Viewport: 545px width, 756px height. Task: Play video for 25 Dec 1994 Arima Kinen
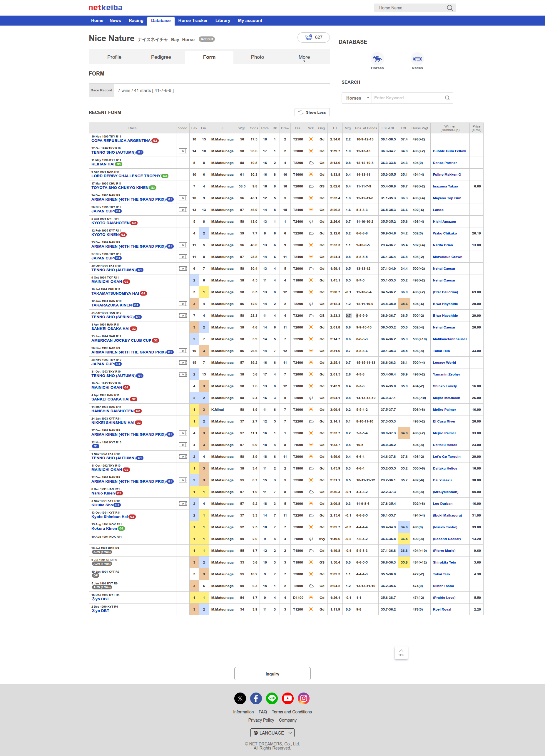pyautogui.click(x=183, y=245)
